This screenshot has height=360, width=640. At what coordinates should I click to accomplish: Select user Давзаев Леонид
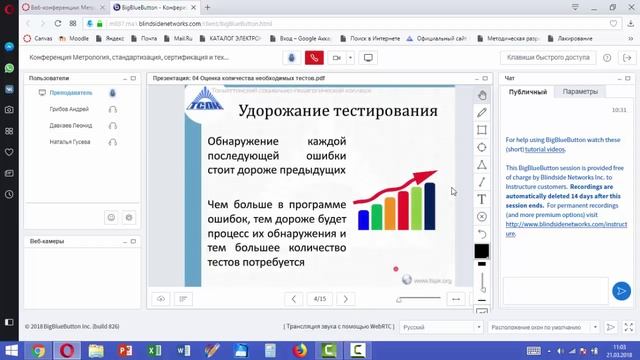[x=71, y=125]
